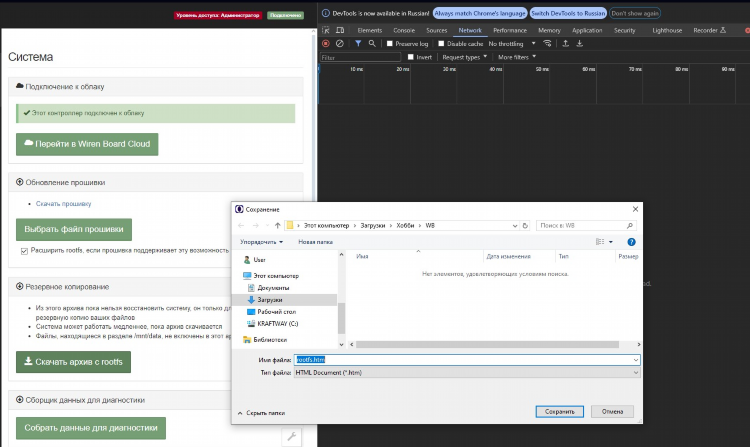Go up one folder in the Save dialog

pyautogui.click(x=277, y=226)
